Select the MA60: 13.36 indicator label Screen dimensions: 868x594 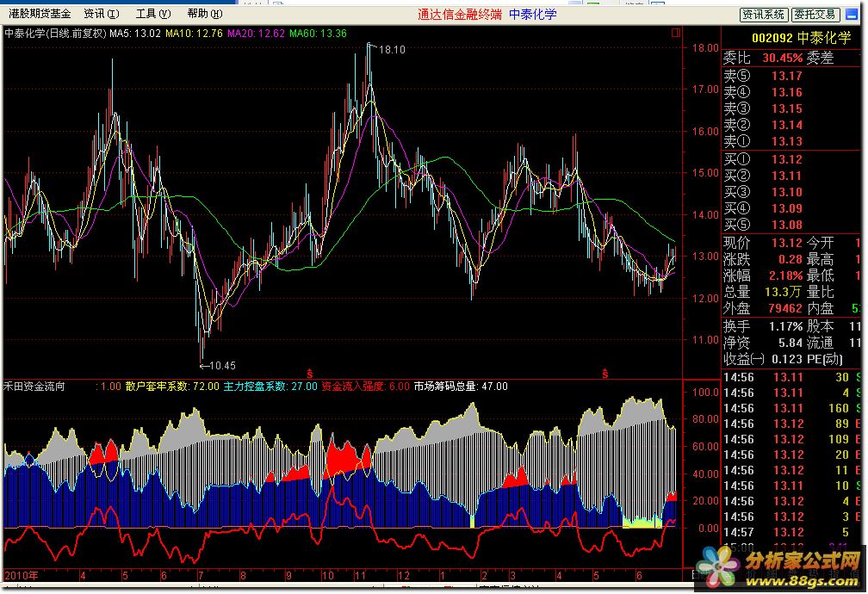click(318, 34)
